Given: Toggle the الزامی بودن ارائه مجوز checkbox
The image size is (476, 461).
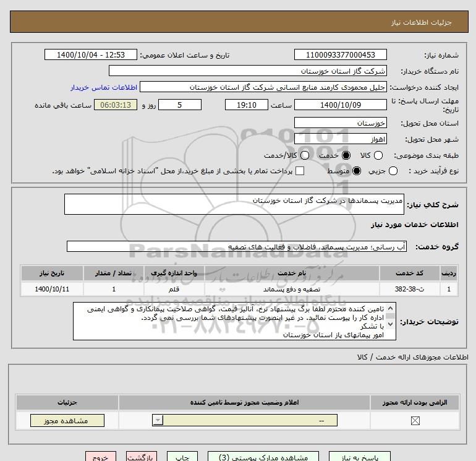Looking at the screenshot, I should click(415, 421).
